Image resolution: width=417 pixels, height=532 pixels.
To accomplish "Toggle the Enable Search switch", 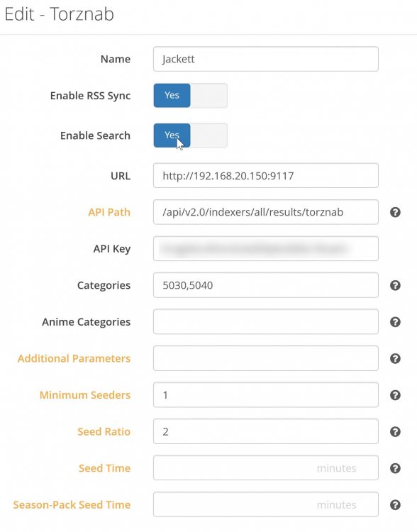I will tap(190, 135).
